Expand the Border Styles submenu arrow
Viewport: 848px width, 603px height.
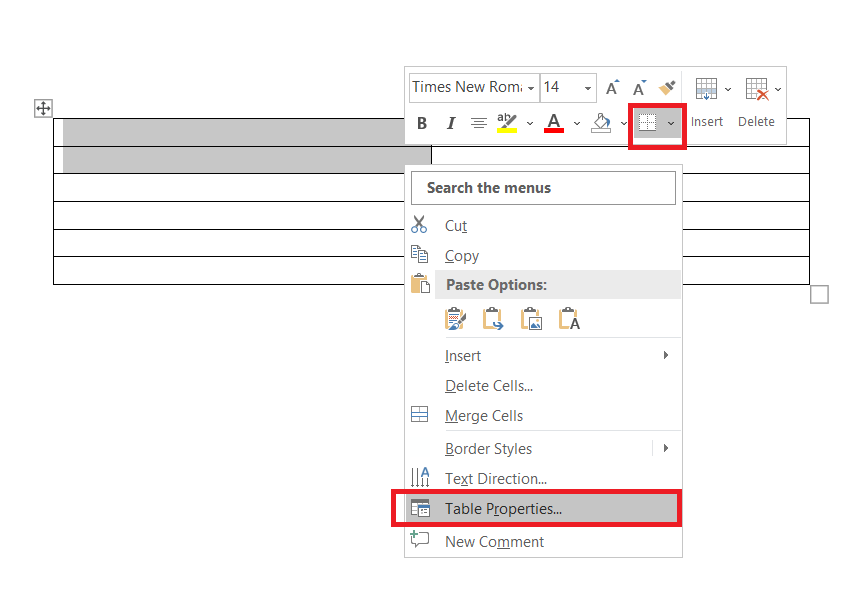coord(666,448)
